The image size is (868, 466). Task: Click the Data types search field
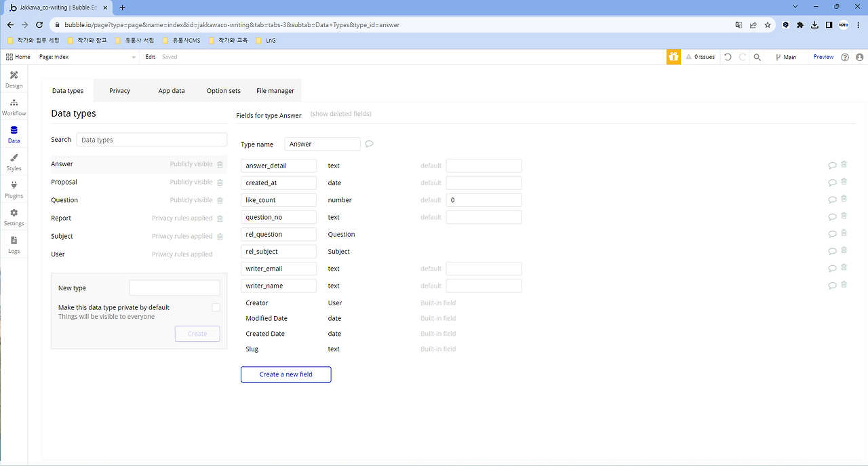[x=151, y=140]
